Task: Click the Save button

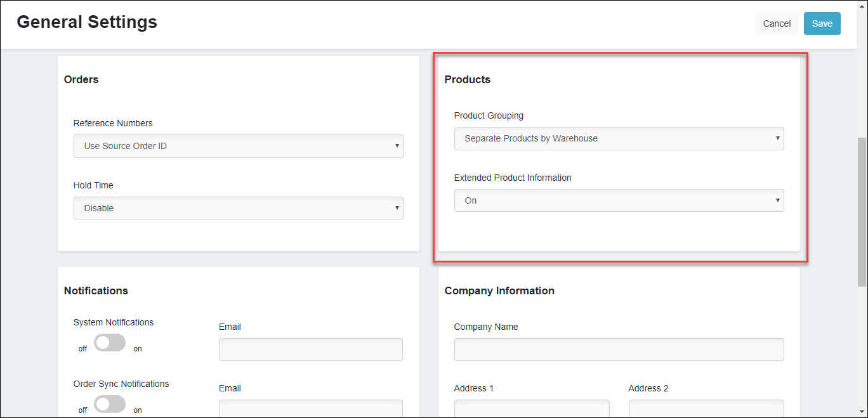Action: 822,23
